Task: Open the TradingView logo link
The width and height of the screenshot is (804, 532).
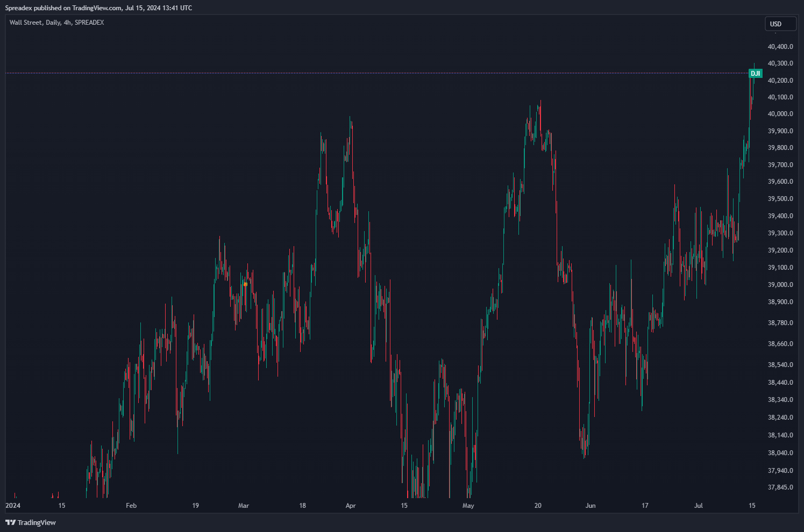Action: 31,522
